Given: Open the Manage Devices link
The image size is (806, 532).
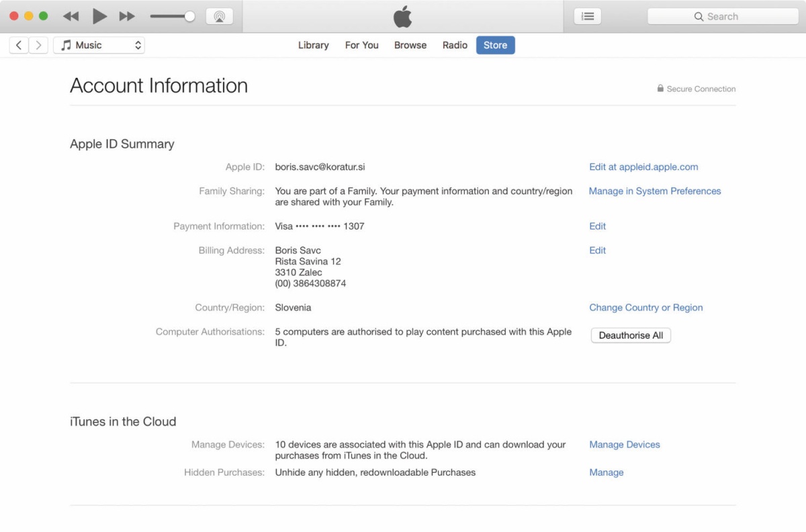Looking at the screenshot, I should click(x=625, y=444).
